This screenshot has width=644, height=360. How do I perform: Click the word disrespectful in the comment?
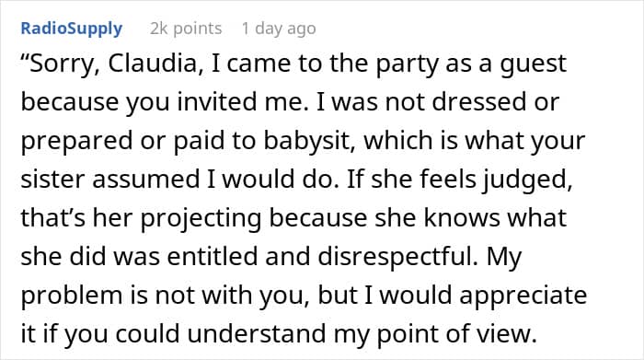pos(397,257)
